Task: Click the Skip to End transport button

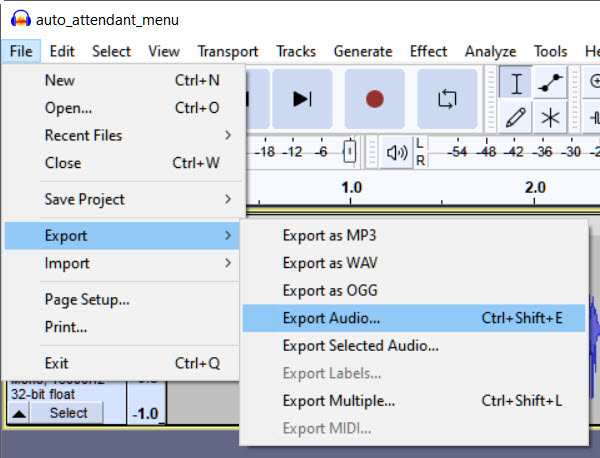Action: pos(302,99)
